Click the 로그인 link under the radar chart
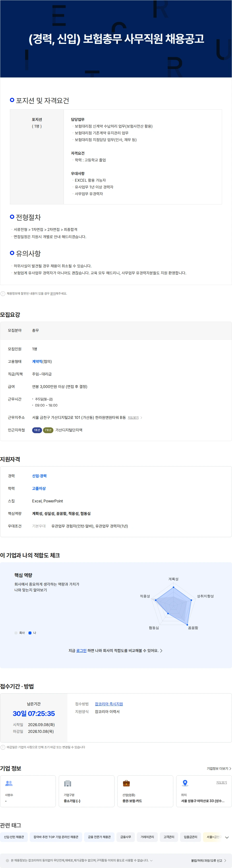The height and width of the screenshot is (868, 232). point(81,651)
